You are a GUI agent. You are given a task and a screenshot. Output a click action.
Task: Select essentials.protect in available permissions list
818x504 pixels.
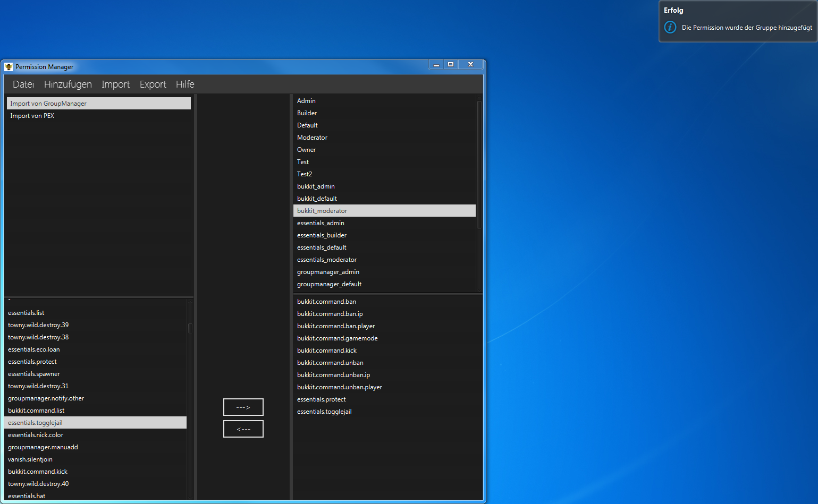(96, 362)
